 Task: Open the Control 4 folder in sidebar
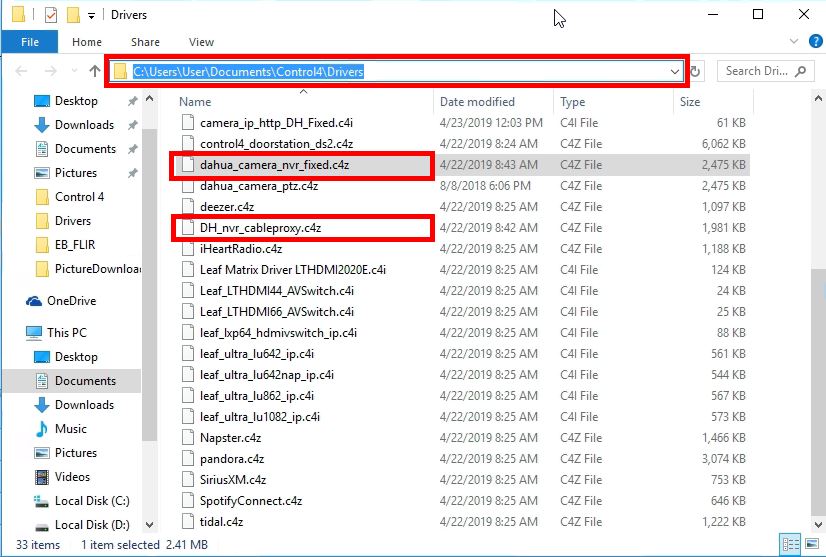79,197
